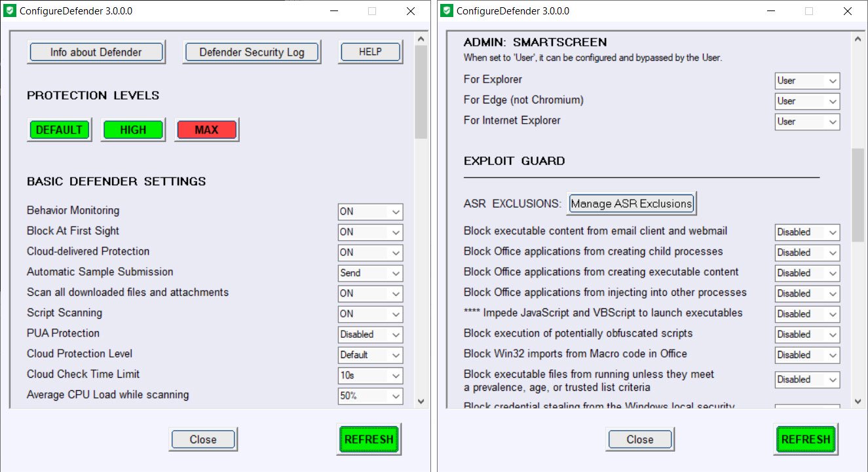868x472 pixels.
Task: Open the Block executable content from email client dropdown
Action: (x=807, y=232)
